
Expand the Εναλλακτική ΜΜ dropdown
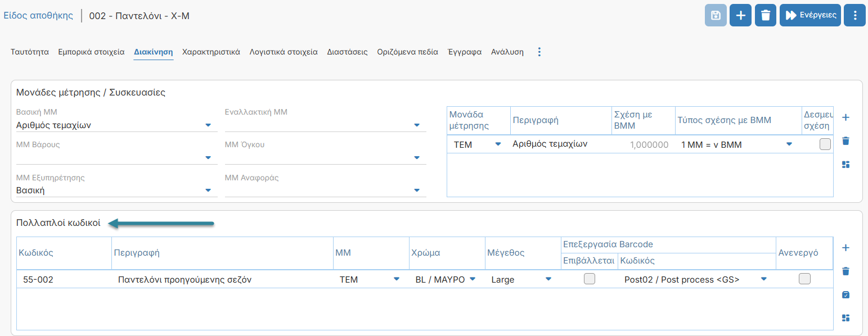point(416,125)
